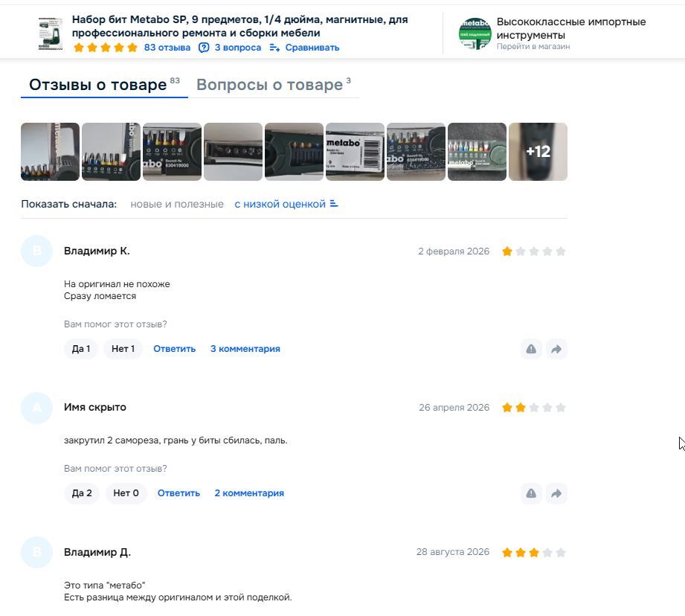Vote Нет 0 on Имя скрыто review
Image resolution: width=685 pixels, height=616 pixels.
[x=126, y=493]
